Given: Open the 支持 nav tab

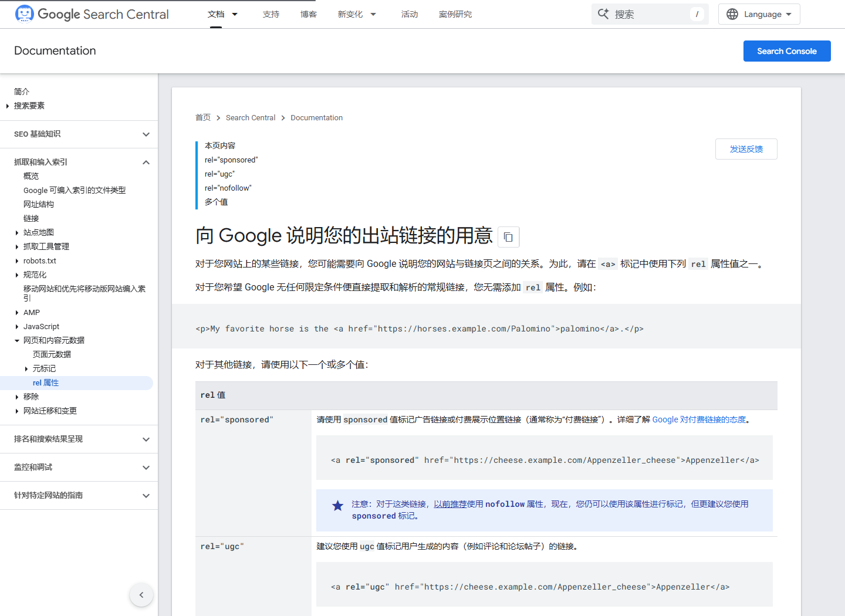Looking at the screenshot, I should 271,14.
